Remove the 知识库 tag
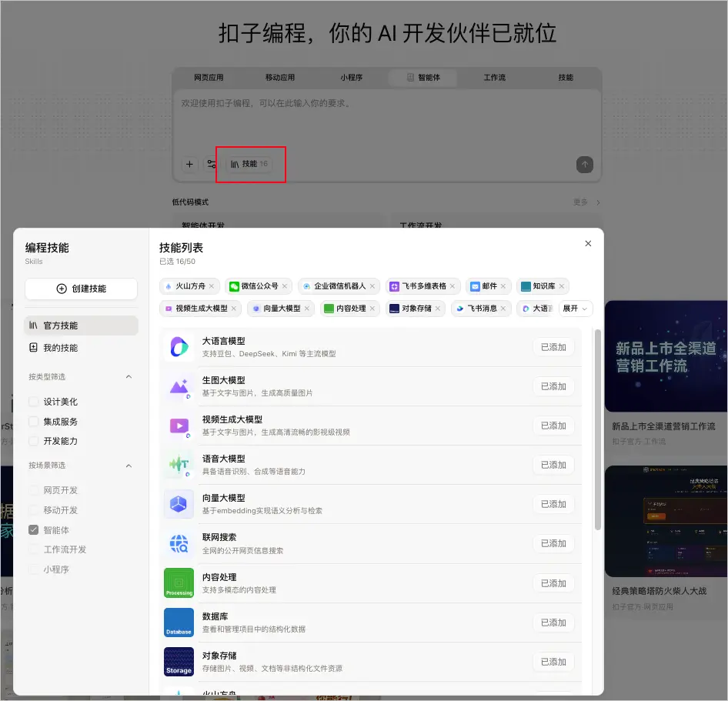 562,286
